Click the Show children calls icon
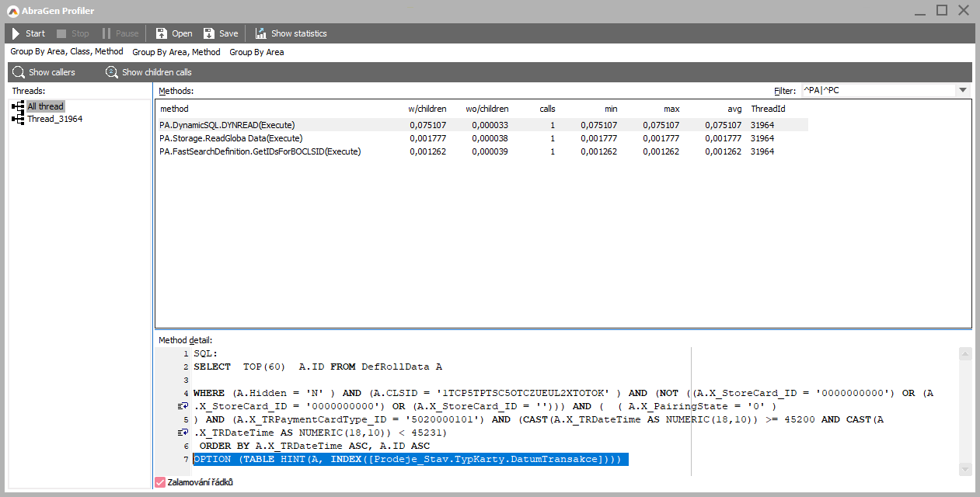Image resolution: width=980 pixels, height=497 pixels. click(x=112, y=72)
